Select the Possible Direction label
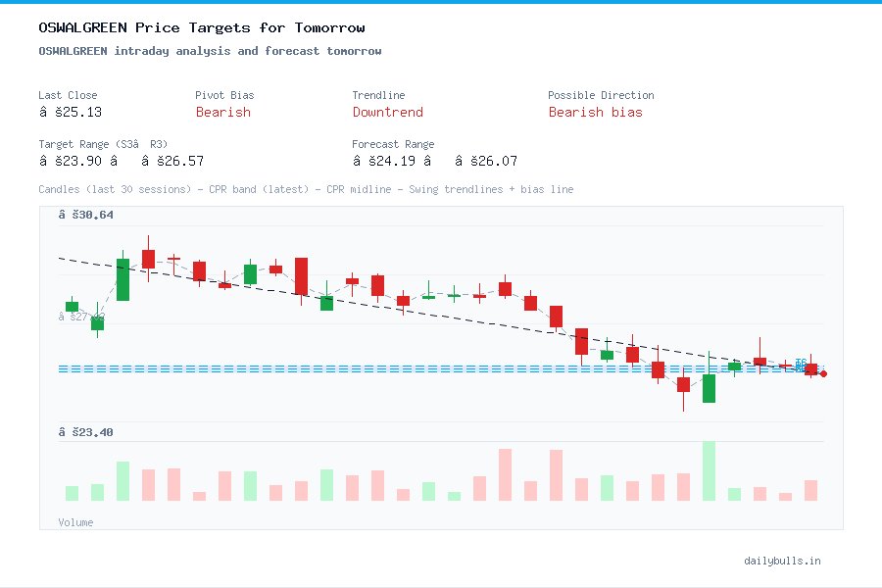The image size is (882, 588). coord(601,95)
